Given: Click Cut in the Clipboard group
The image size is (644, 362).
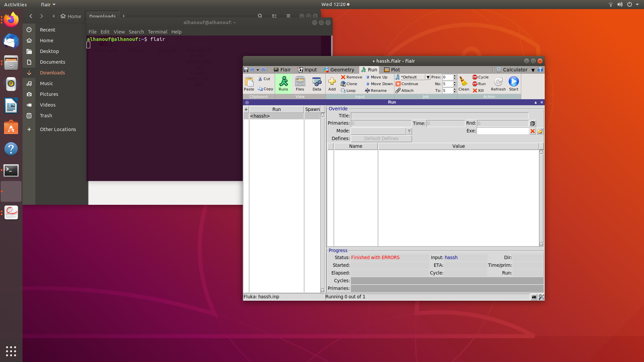Looking at the screenshot, I should (x=264, y=79).
